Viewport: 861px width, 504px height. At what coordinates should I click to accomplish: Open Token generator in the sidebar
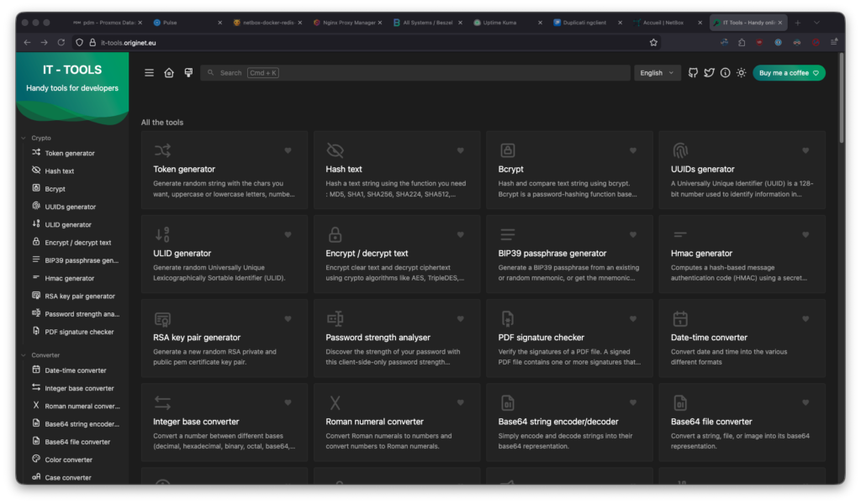click(x=70, y=153)
